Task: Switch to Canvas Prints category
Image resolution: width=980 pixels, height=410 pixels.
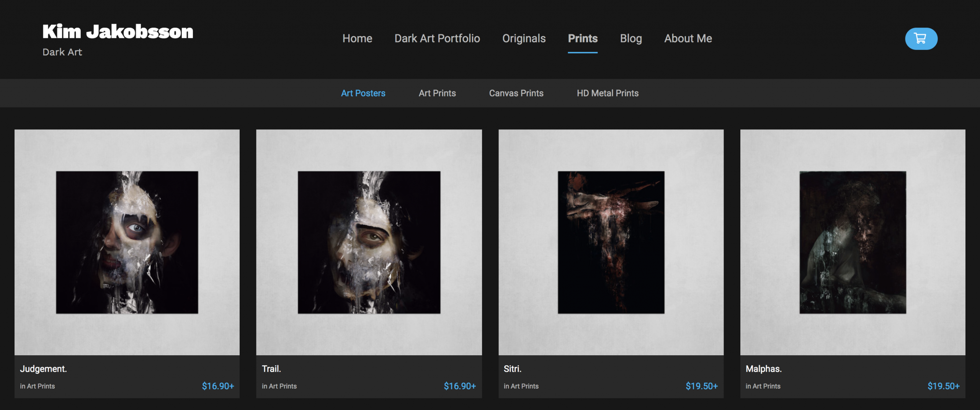Action: [x=516, y=93]
